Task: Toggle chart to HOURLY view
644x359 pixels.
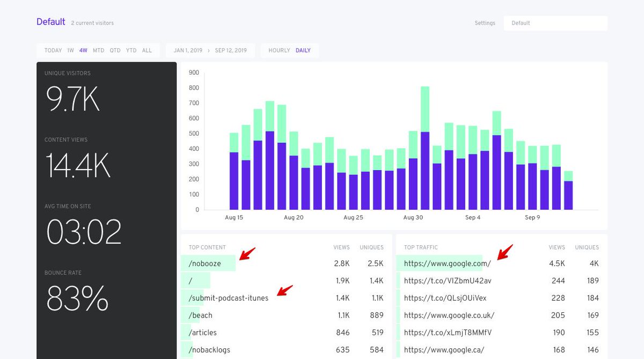Action: (x=279, y=50)
